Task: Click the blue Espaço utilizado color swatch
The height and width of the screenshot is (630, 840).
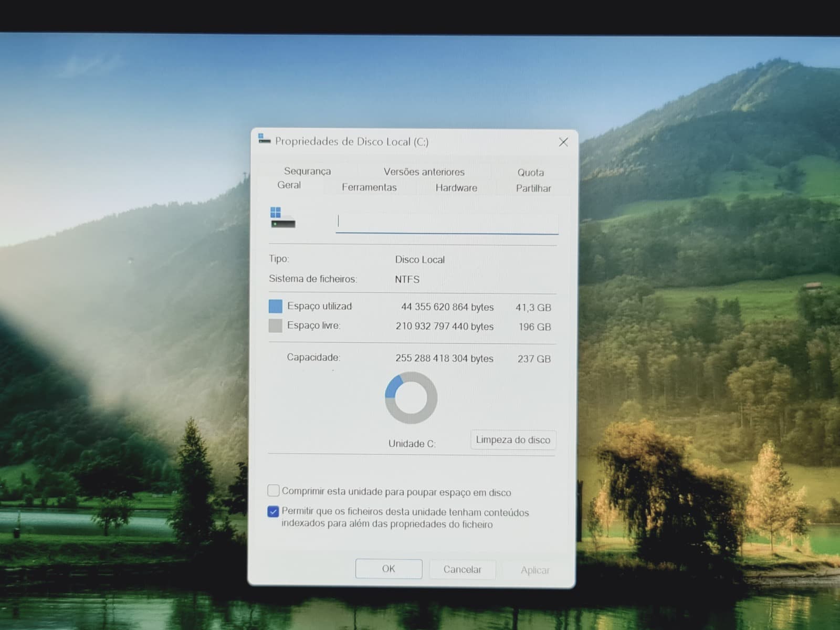Action: tap(276, 306)
